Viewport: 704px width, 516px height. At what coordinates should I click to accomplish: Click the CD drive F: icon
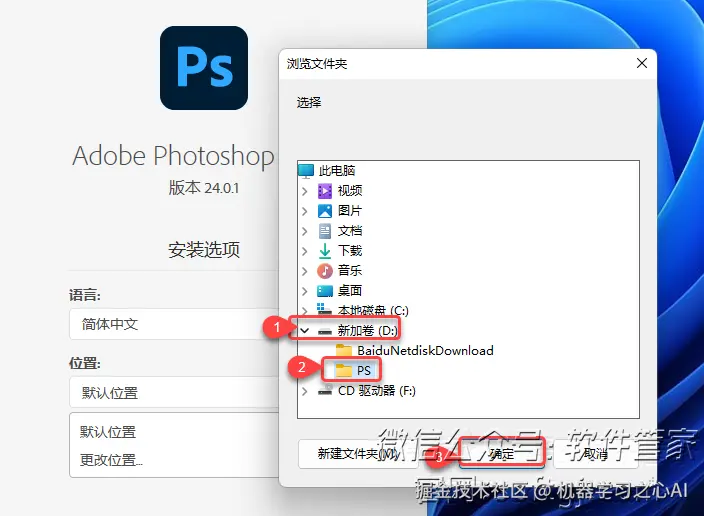click(325, 390)
